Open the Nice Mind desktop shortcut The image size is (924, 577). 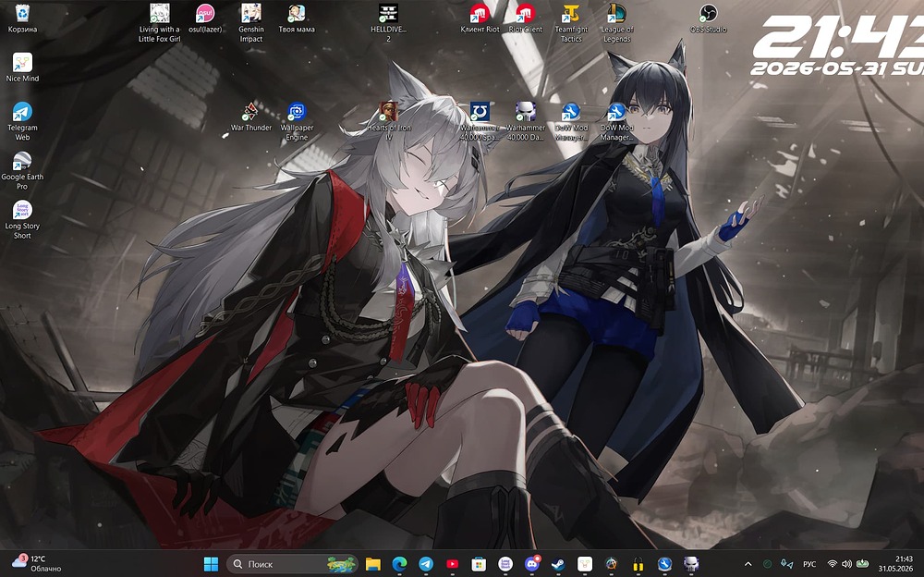(x=22, y=68)
